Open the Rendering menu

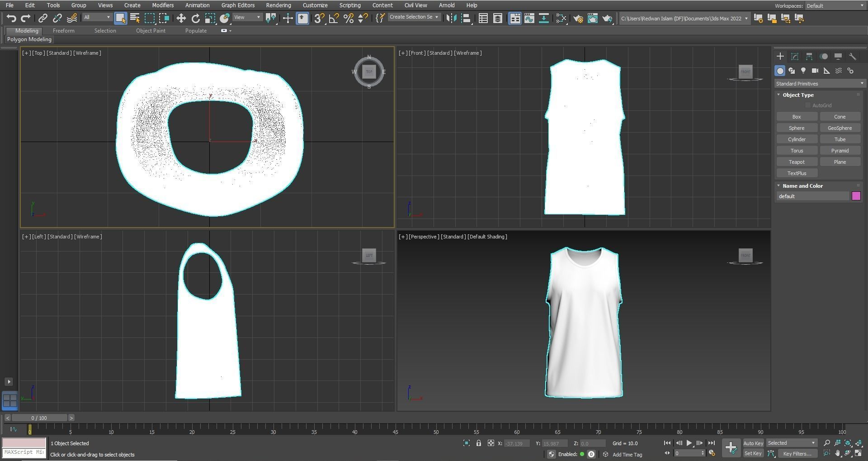coord(278,5)
